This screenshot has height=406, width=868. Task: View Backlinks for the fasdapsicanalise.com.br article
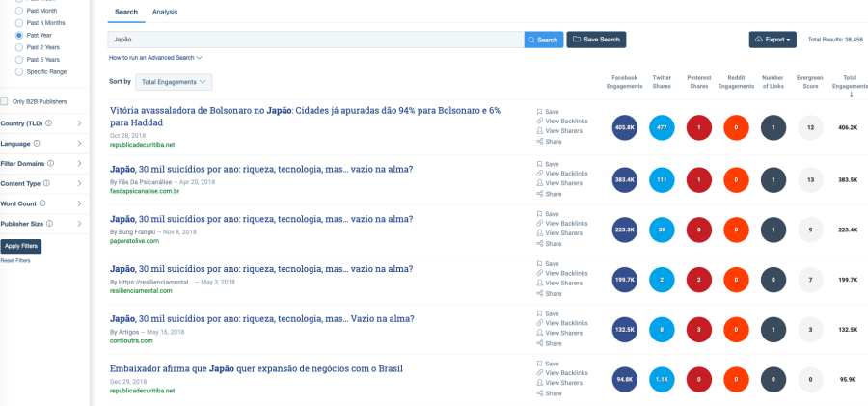coord(562,174)
